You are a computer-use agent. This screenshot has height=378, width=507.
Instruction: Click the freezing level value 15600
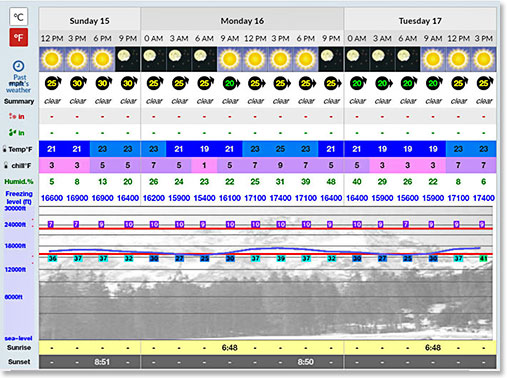tap(408, 198)
